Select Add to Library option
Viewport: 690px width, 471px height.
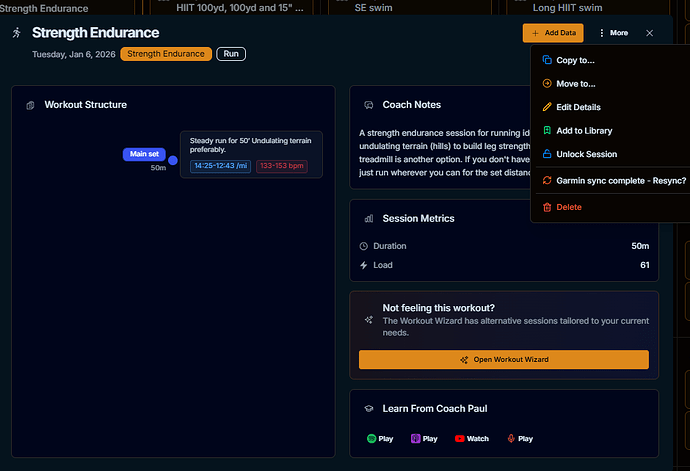coord(584,131)
